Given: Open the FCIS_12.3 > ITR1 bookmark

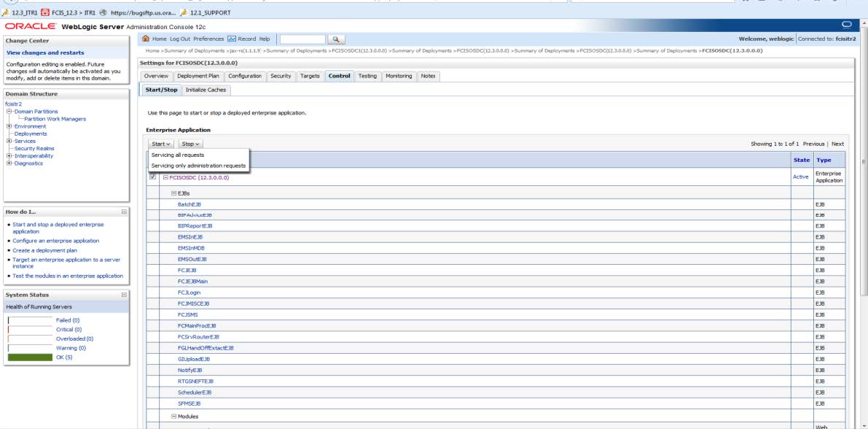Looking at the screenshot, I should tap(69, 12).
